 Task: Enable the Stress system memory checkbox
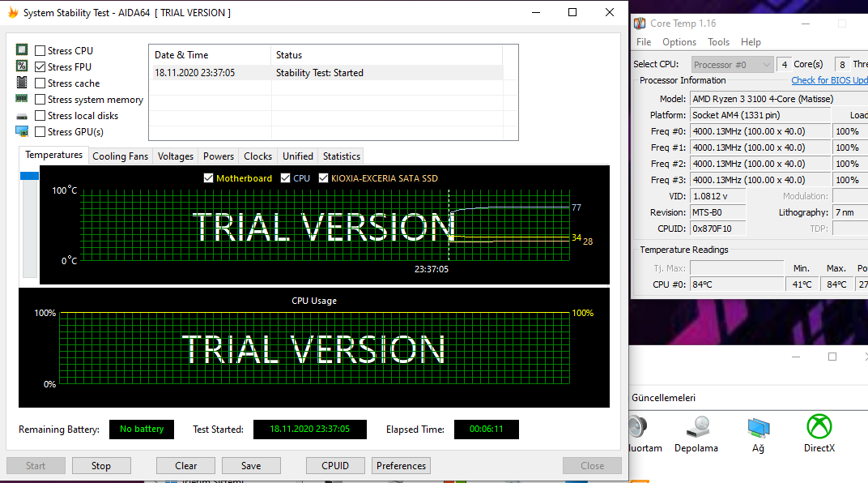pyautogui.click(x=40, y=99)
